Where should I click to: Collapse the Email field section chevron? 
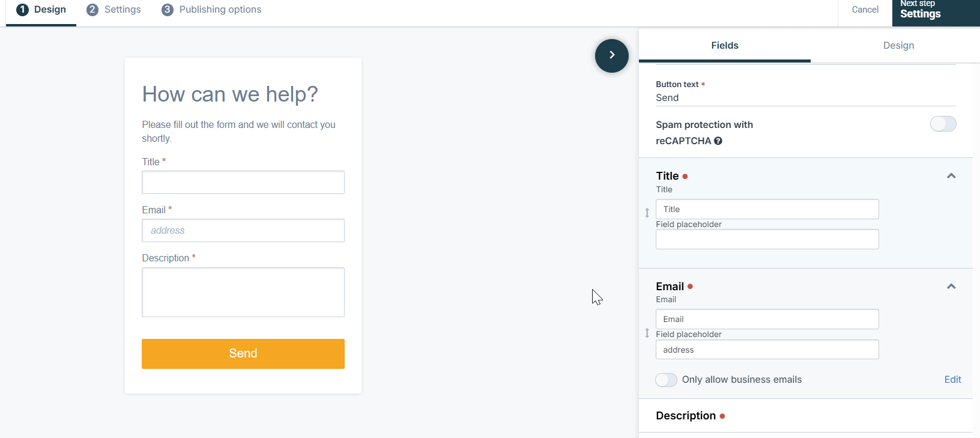[x=951, y=287]
